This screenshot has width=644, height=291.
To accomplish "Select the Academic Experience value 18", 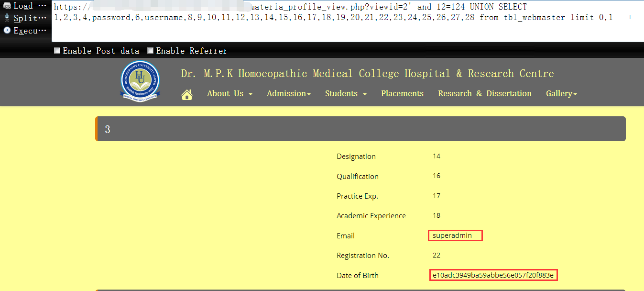I will coord(437,215).
